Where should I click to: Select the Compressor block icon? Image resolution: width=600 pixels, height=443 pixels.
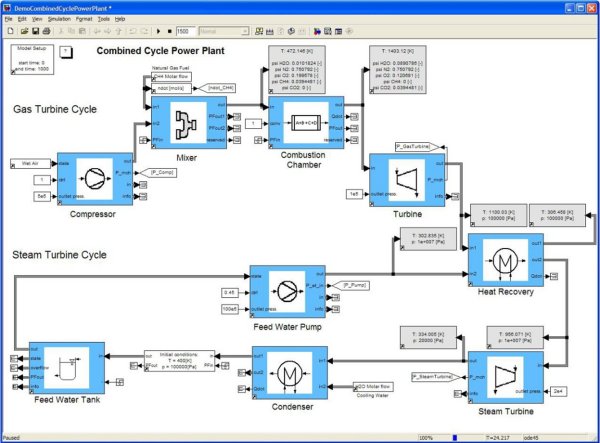tap(95, 179)
